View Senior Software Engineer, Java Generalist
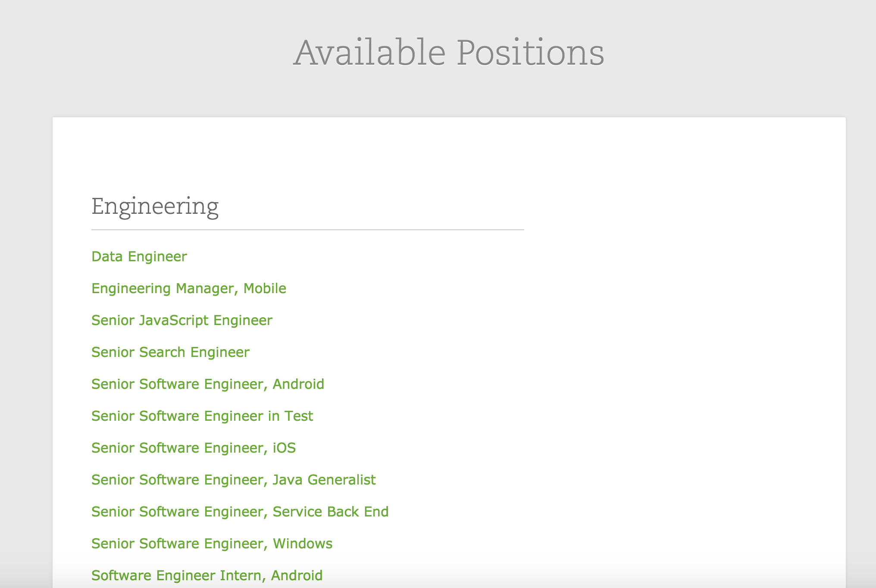Screen dimensions: 876x588 (233, 480)
